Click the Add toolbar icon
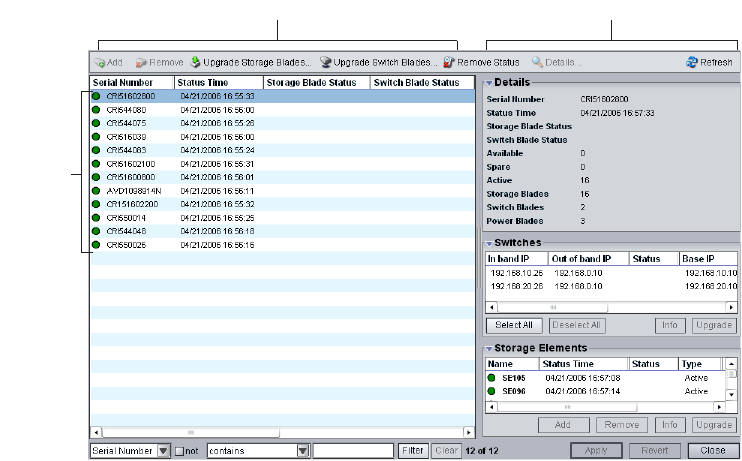742x461 pixels. 100,62
